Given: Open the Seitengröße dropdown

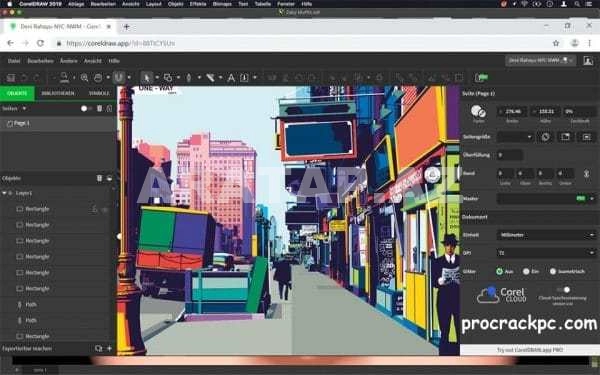Looking at the screenshot, I should pos(515,137).
